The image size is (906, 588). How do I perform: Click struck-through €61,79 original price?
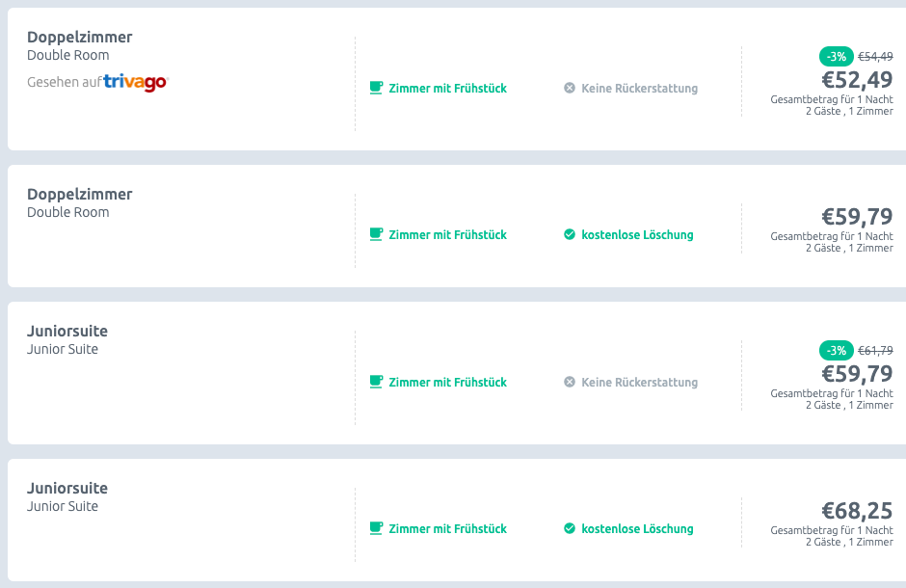pyautogui.click(x=875, y=351)
